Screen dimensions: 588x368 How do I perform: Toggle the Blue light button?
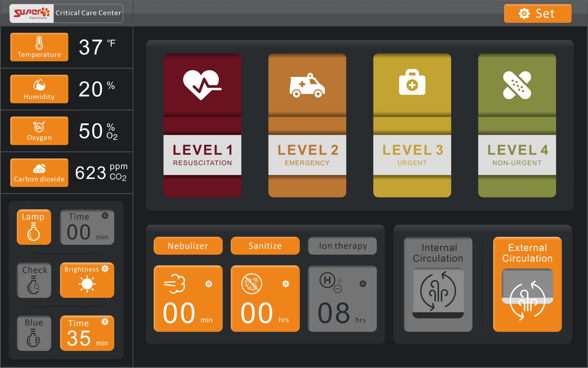pos(34,333)
